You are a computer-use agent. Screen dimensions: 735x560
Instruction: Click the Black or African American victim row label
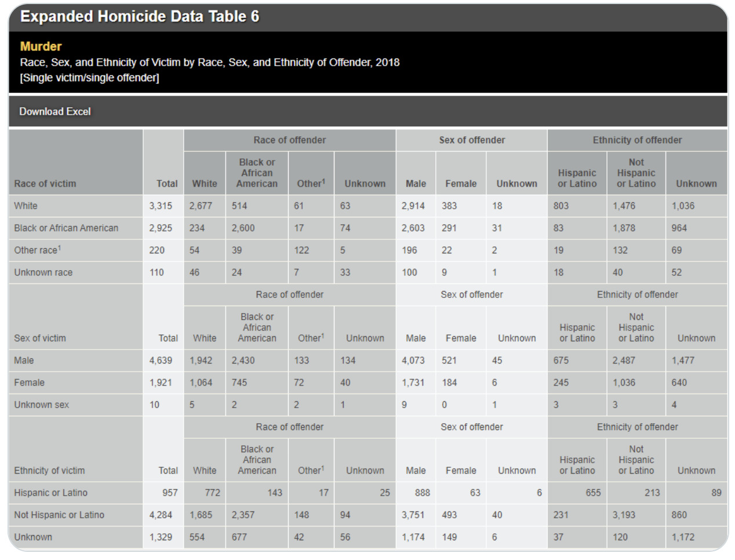[x=66, y=228]
